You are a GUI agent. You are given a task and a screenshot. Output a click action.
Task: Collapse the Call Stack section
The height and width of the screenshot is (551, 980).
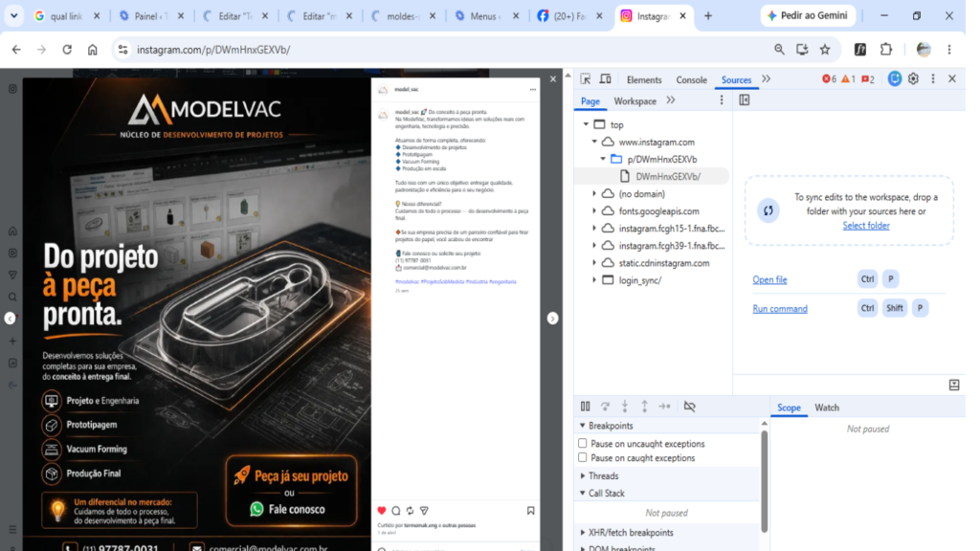click(583, 493)
